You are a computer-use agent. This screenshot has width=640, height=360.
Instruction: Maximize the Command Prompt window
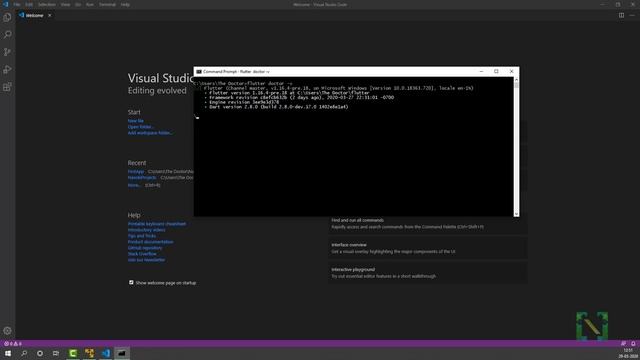pyautogui.click(x=496, y=71)
